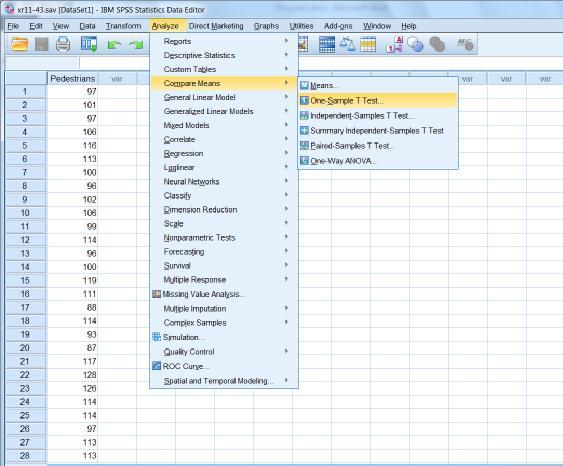Open the Scale submenu
563x466 pixels.
tap(224, 223)
